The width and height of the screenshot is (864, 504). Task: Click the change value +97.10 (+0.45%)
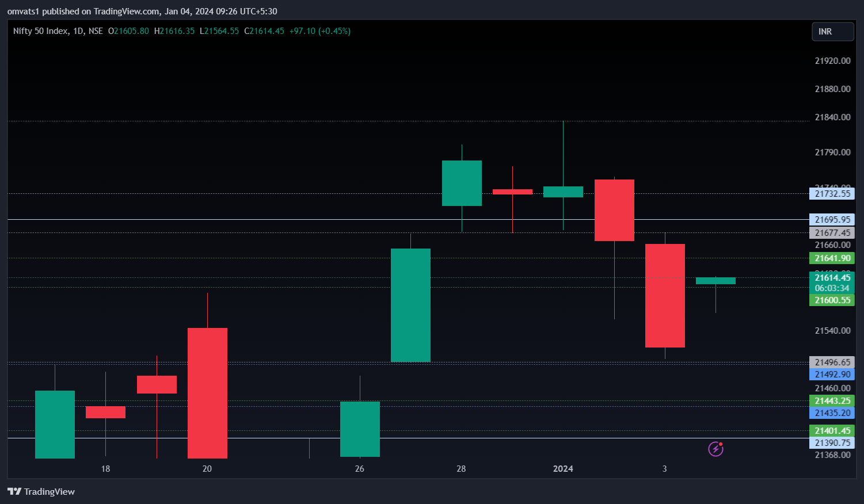320,31
